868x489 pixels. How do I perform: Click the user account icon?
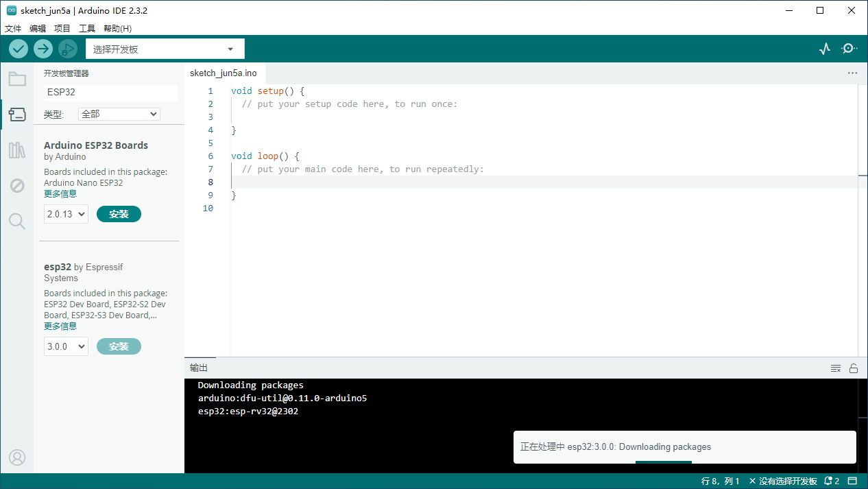tap(17, 457)
